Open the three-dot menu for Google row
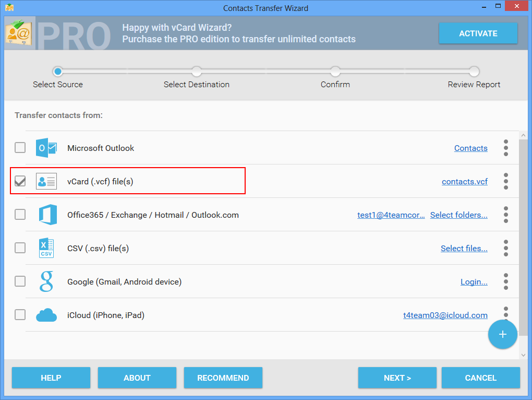Screen dimensions: 532x400 (505, 281)
